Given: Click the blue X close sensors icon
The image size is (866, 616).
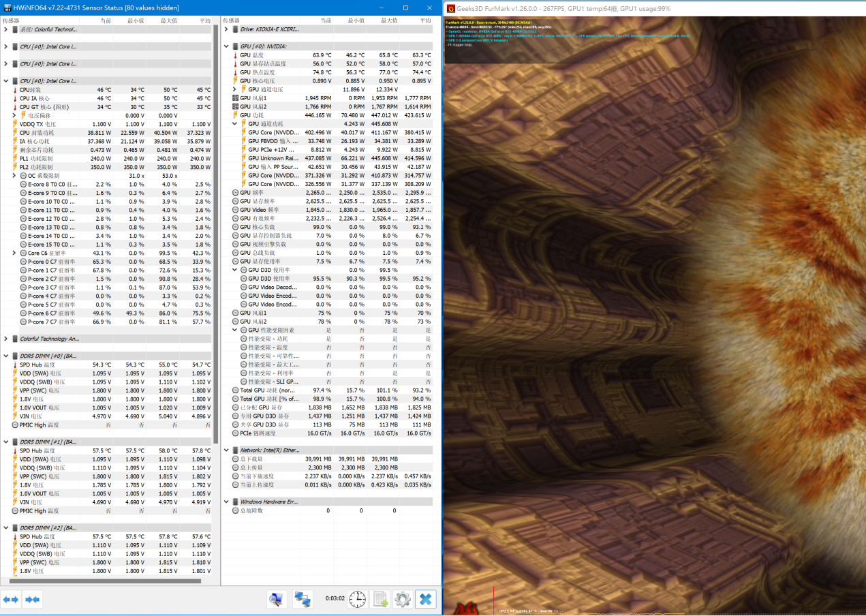Looking at the screenshot, I should coord(426,600).
